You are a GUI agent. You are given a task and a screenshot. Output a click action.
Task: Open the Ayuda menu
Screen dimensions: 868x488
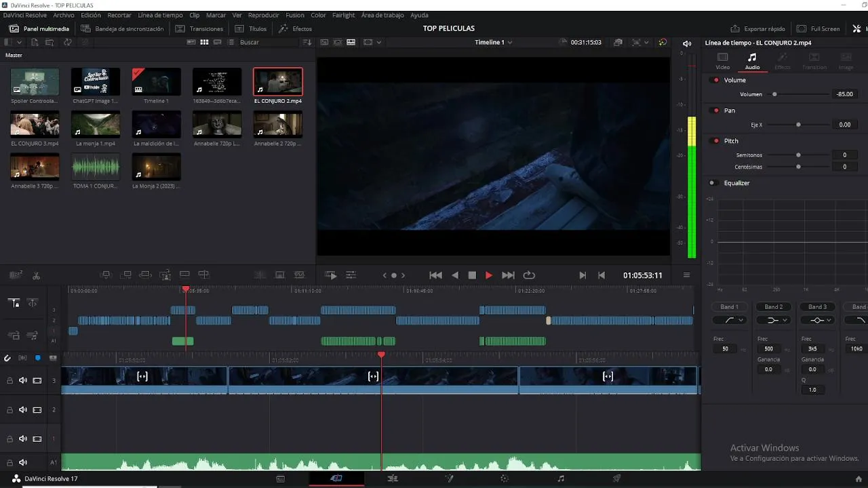[419, 15]
